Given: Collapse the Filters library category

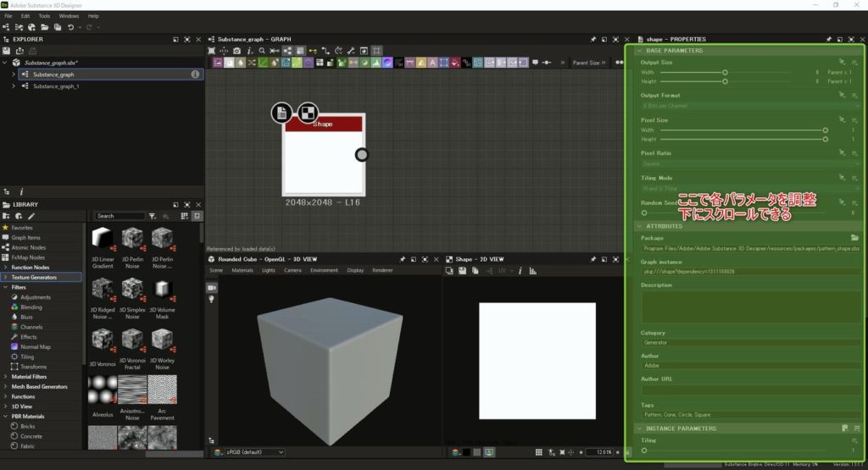Looking at the screenshot, I should click(x=6, y=288).
